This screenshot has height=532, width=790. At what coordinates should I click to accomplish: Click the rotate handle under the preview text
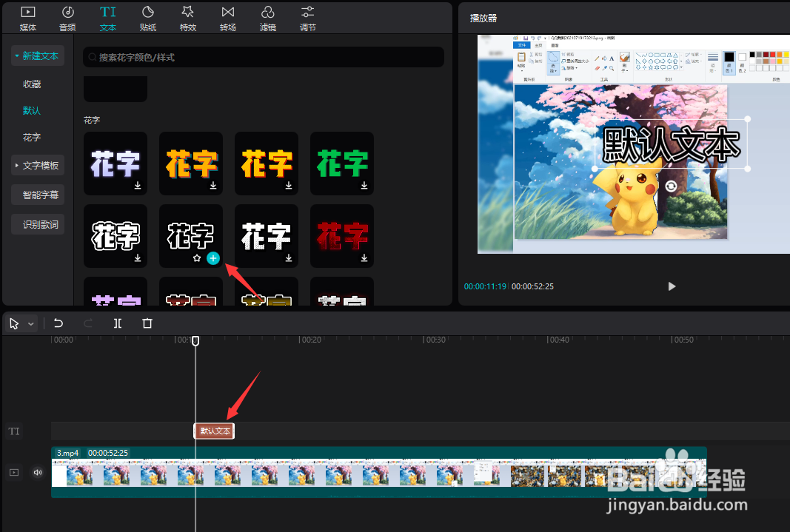click(671, 186)
